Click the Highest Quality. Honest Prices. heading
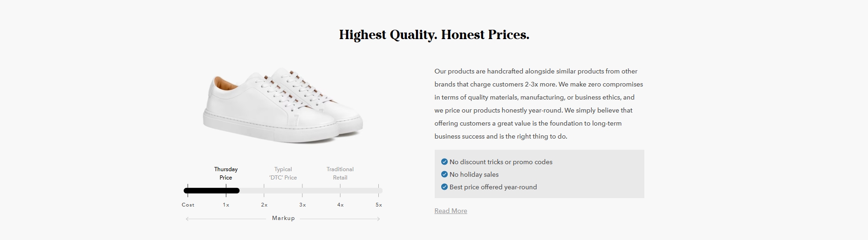This screenshot has height=240, width=868. 434,35
